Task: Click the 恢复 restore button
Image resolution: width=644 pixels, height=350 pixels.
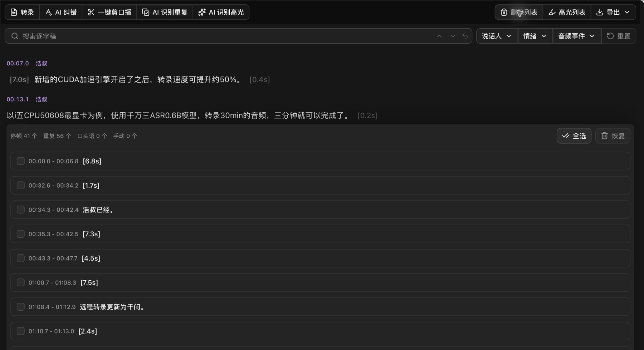Action: point(613,136)
